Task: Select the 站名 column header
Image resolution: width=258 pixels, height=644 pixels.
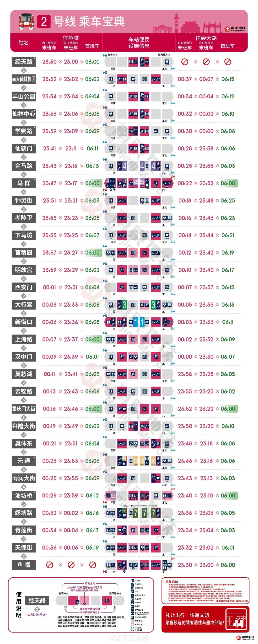Action: (x=24, y=43)
